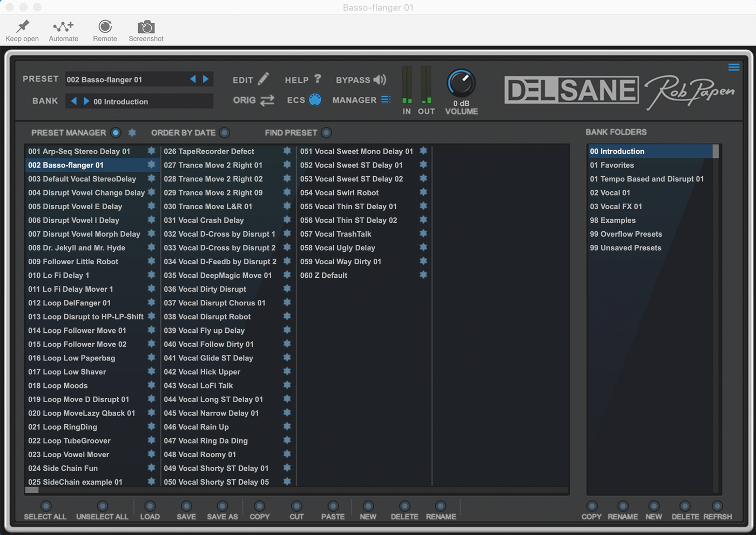Open the Remote control tool

pos(105,26)
